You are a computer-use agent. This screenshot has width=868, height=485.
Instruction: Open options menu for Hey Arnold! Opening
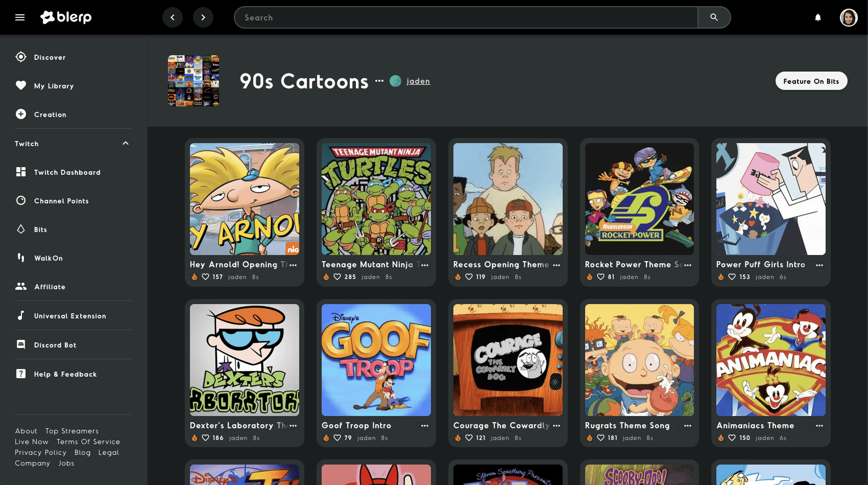point(293,265)
